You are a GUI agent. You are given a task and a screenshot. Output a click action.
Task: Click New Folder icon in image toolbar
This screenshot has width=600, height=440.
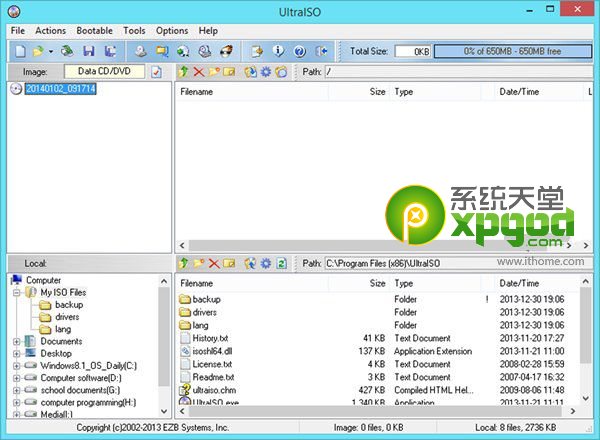click(214, 72)
